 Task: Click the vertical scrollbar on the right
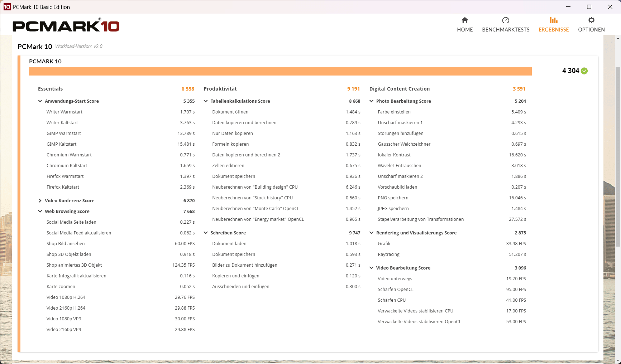(x=618, y=157)
